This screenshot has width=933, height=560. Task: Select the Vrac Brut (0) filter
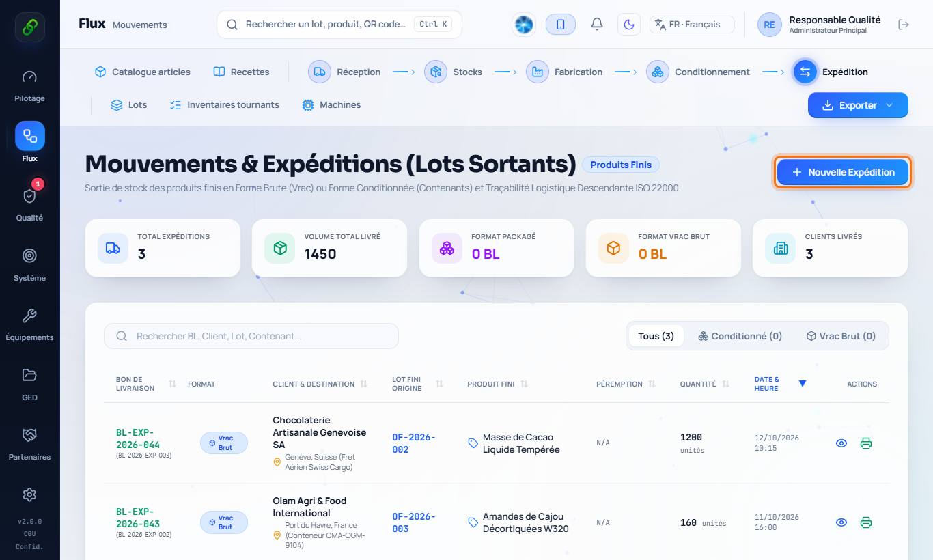coord(840,336)
